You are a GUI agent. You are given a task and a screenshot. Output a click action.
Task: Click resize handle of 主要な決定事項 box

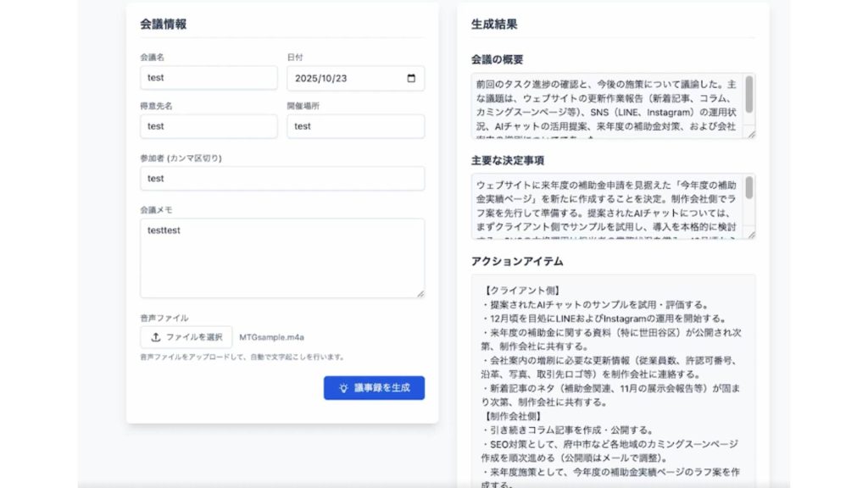[750, 234]
